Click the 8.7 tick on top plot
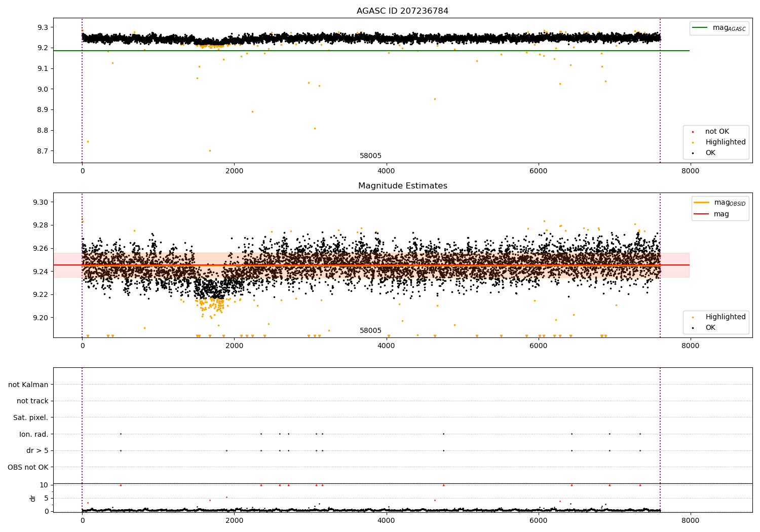This screenshot has height=532, width=760. (43, 151)
